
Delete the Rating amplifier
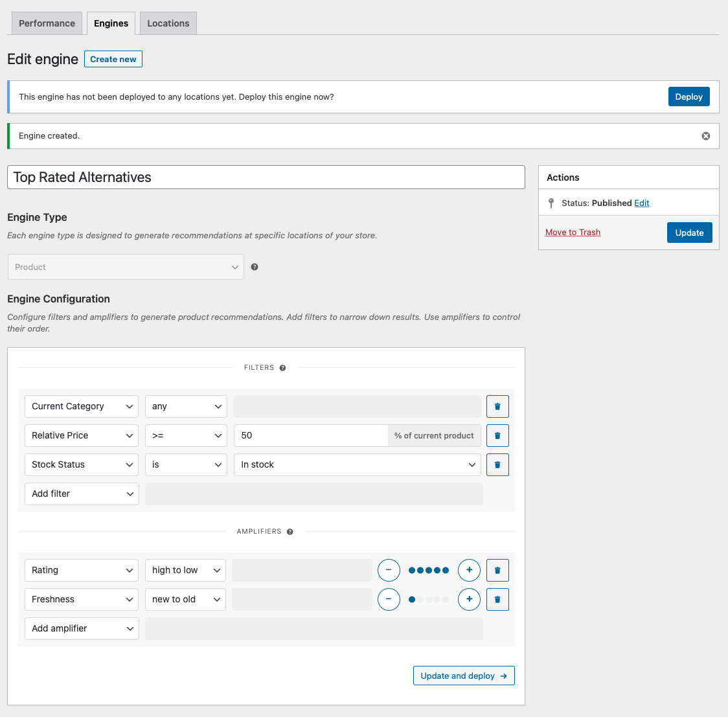(497, 570)
